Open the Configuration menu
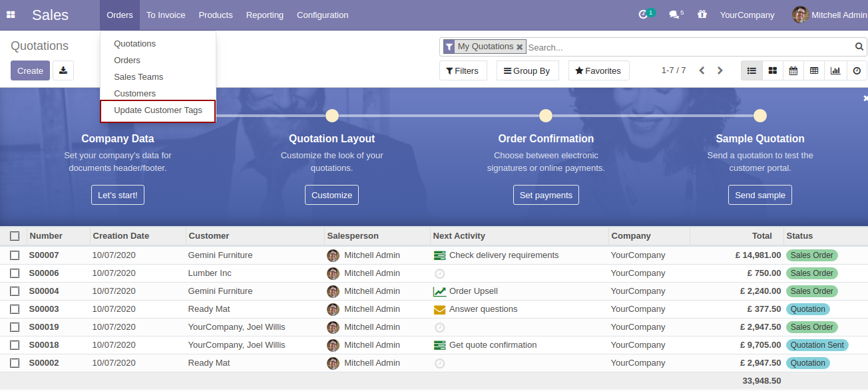Screen dimensions: 868x391 pyautogui.click(x=322, y=15)
